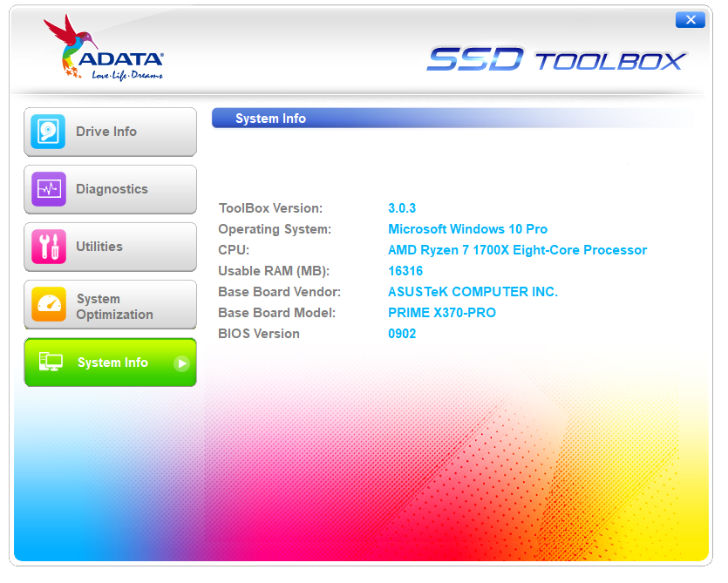Close the SSD Toolbox window
The width and height of the screenshot is (728, 583).
691,20
